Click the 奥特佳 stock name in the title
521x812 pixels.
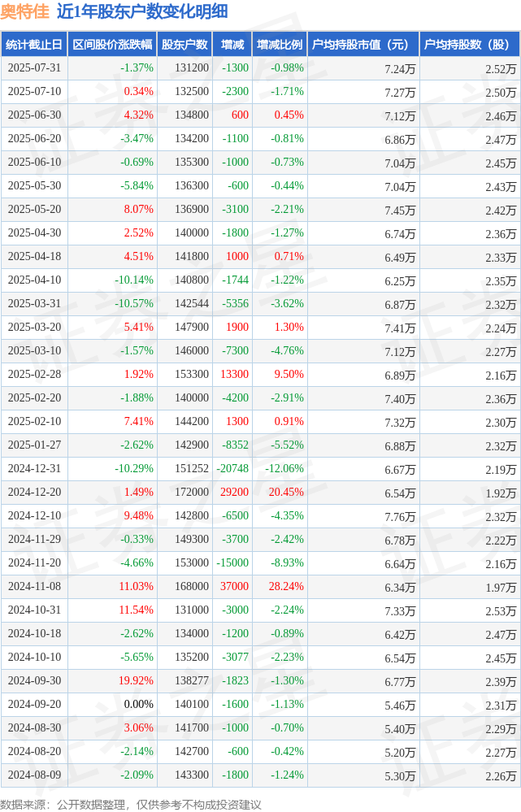pos(25,11)
